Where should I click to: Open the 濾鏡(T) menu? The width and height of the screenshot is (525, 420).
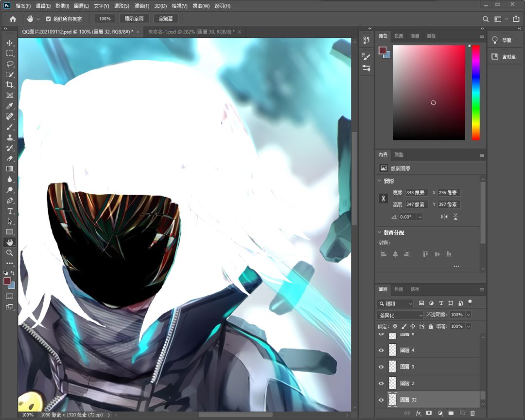[x=141, y=6]
